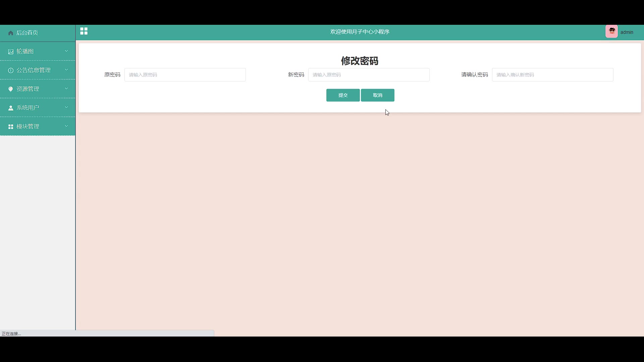The width and height of the screenshot is (644, 362).
Task: Expand the 模块管理 chevron arrow
Action: (66, 126)
